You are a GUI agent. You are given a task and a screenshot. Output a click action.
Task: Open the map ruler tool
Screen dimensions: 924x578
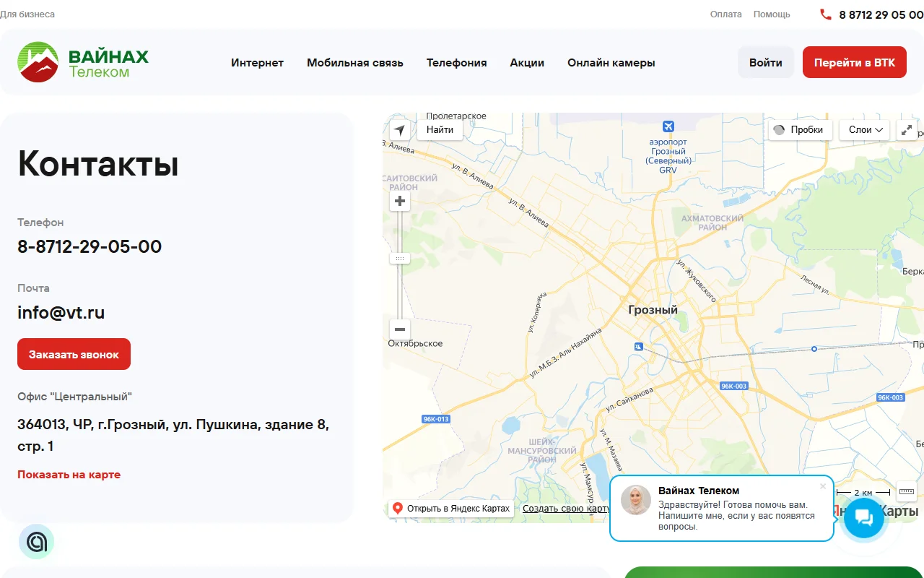tap(907, 492)
